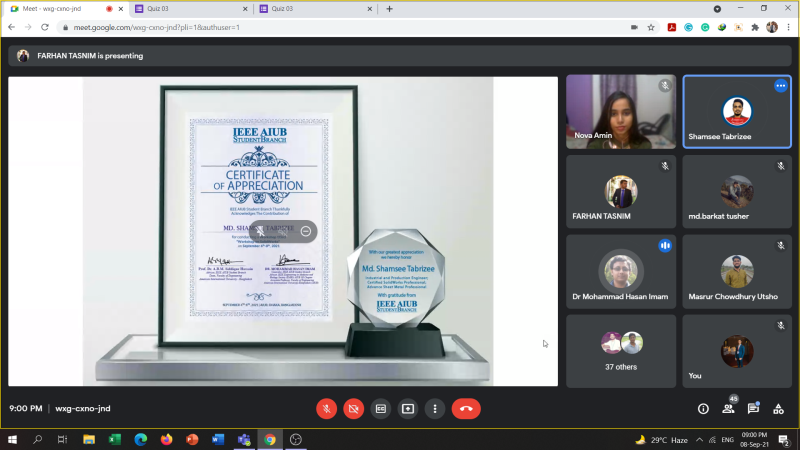The image size is (800, 450).
Task: Click the 37 others participant tile
Action: click(620, 351)
